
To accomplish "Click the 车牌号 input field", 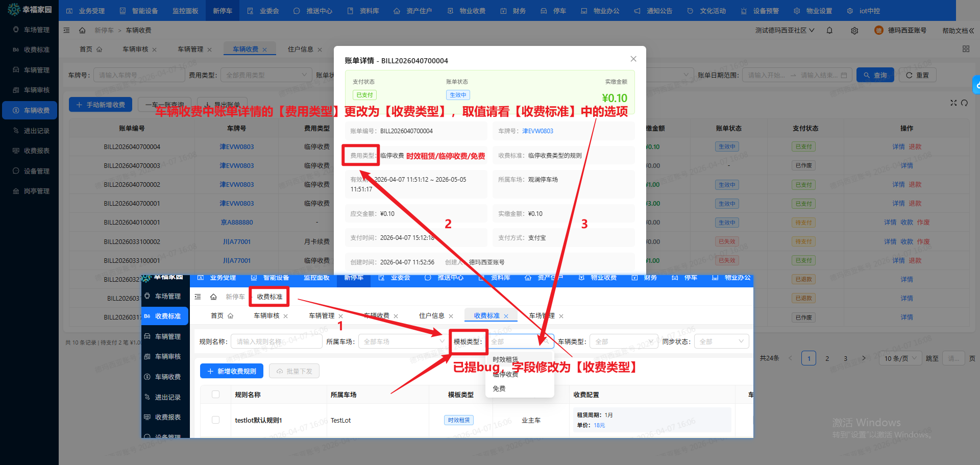I will click(x=139, y=75).
